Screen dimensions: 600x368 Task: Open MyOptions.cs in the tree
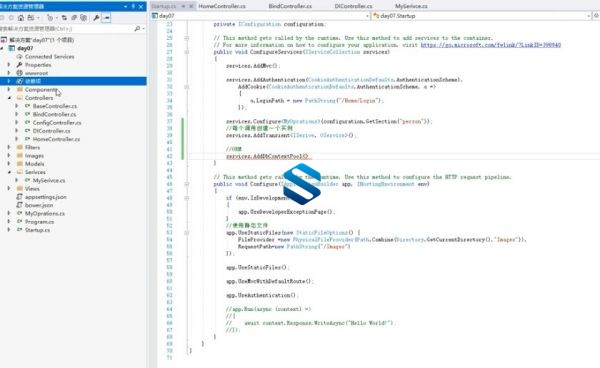45,213
